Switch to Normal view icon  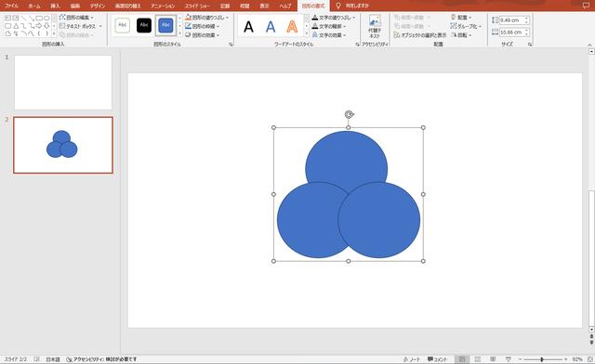(x=462, y=359)
